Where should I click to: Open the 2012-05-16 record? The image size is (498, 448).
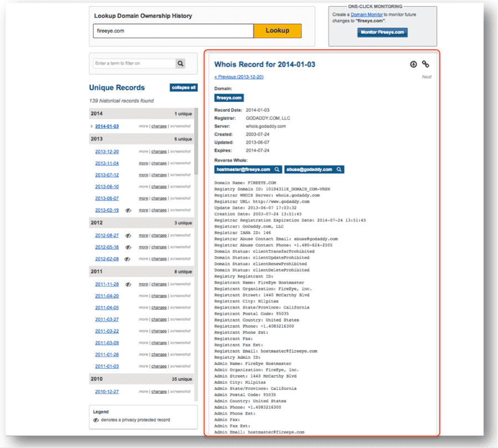click(107, 248)
